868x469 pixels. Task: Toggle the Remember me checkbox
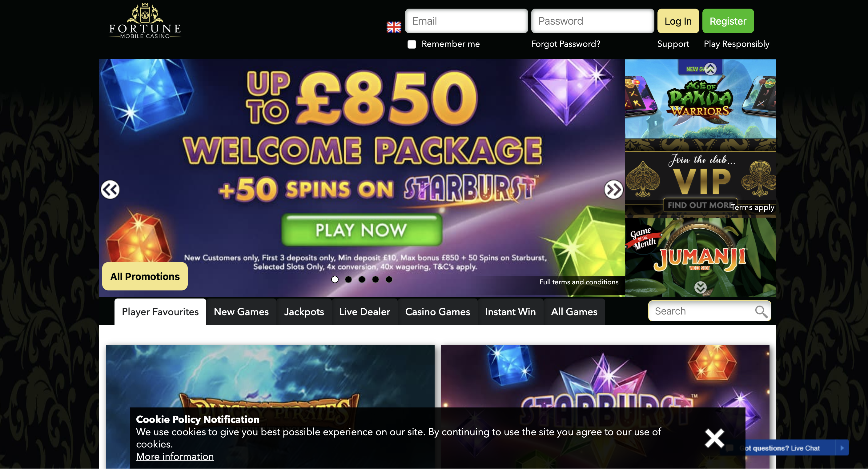(412, 44)
